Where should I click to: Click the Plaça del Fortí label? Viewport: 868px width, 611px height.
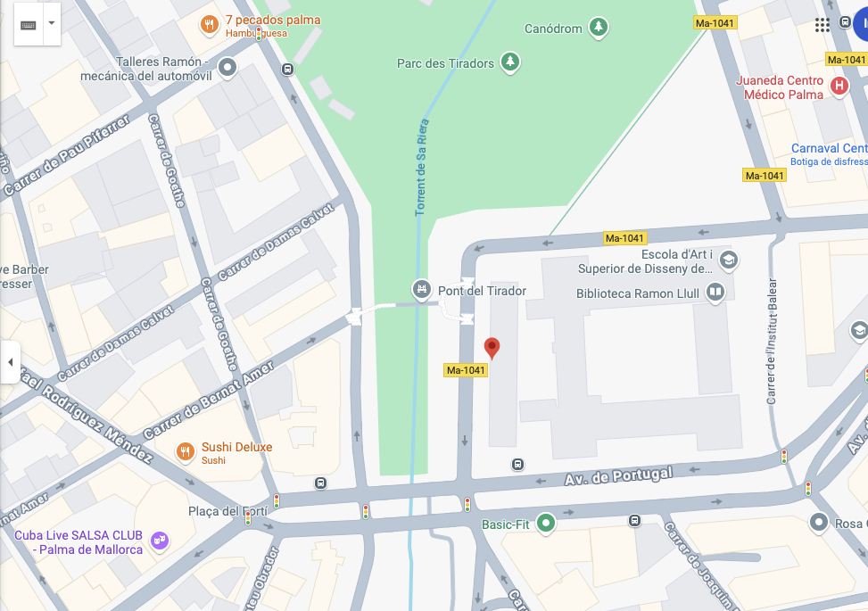pos(227,511)
